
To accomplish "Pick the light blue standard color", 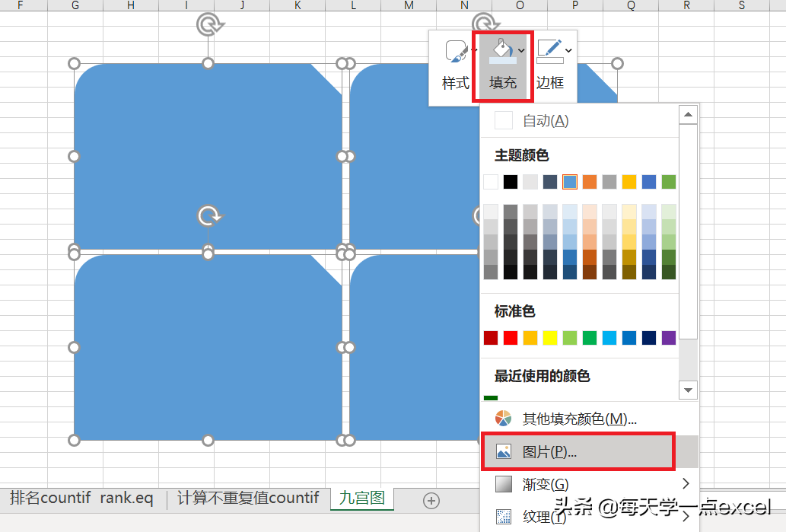I will (x=609, y=338).
